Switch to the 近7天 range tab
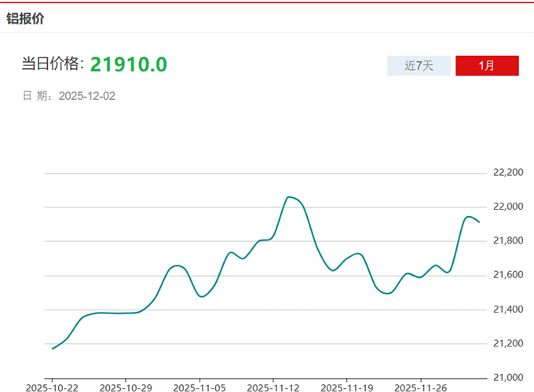534x392 pixels. tap(419, 66)
